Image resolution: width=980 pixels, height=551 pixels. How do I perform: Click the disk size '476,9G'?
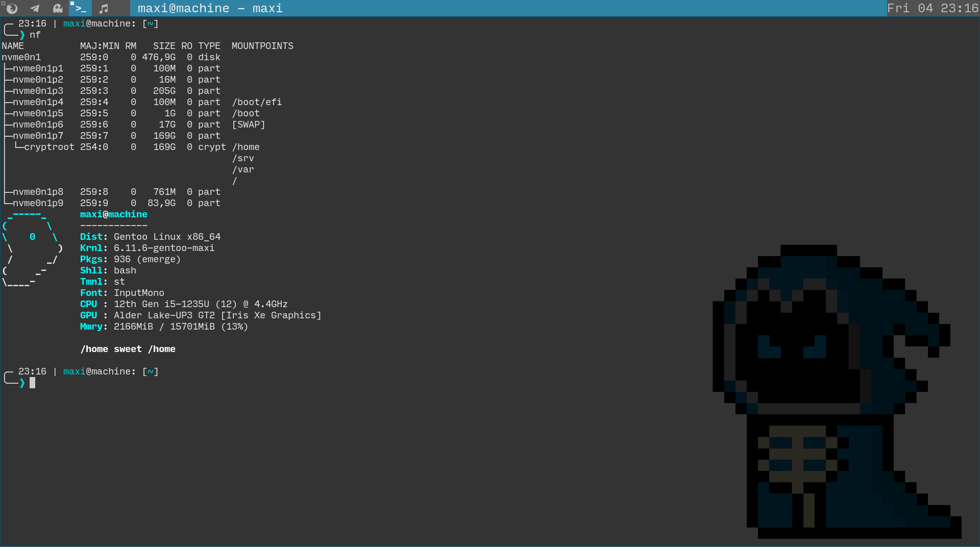point(159,57)
